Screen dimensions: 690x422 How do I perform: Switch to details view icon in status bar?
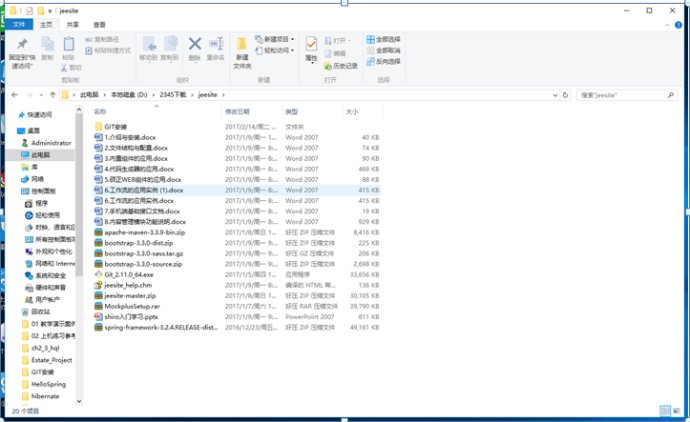click(665, 411)
